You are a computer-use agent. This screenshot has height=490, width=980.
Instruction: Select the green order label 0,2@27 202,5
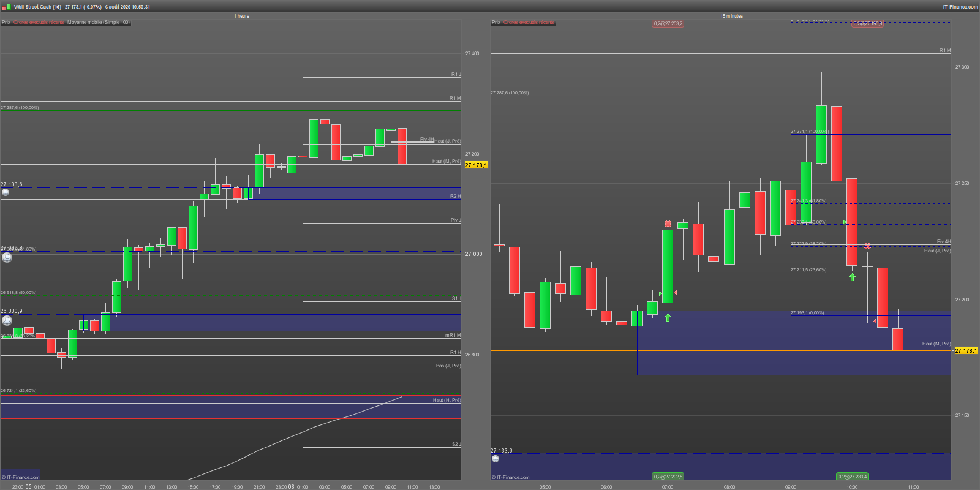click(x=668, y=477)
